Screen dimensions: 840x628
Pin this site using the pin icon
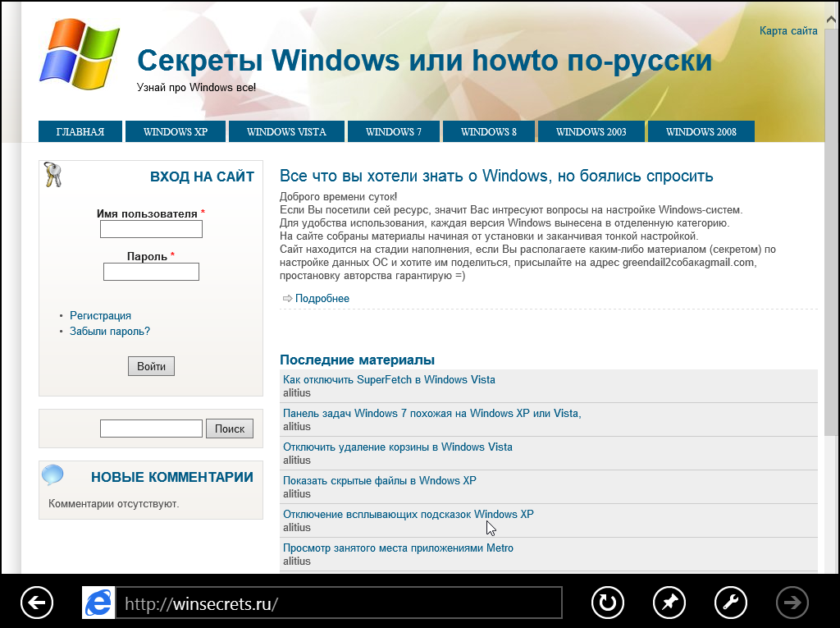[x=669, y=603]
